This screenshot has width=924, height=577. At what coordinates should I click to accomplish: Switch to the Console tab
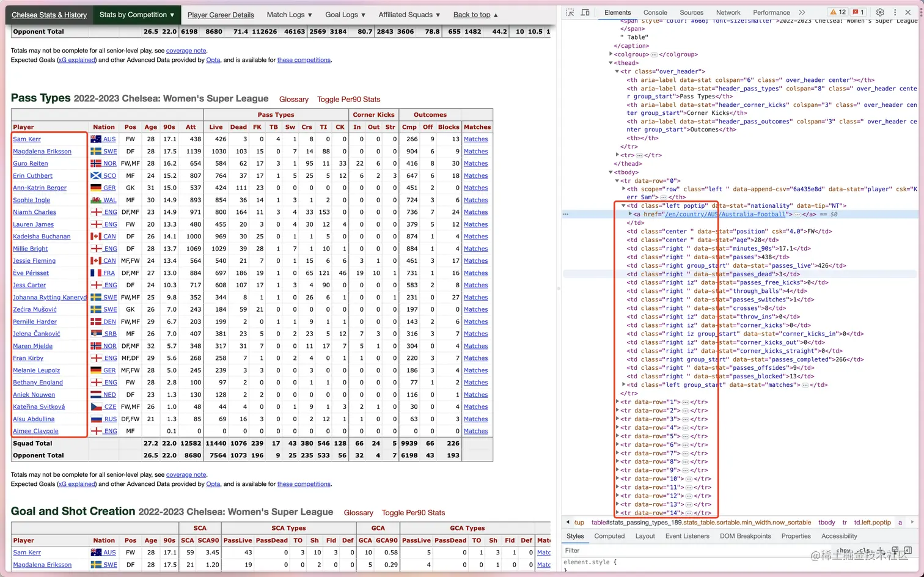click(x=655, y=12)
